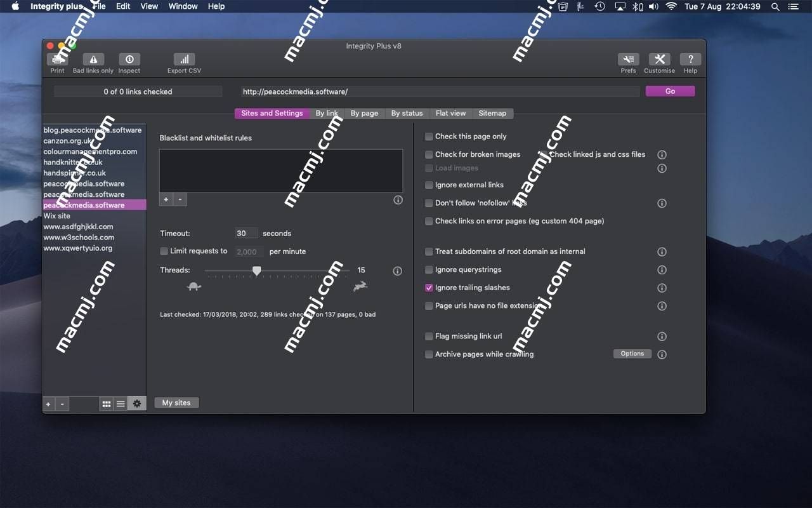Image resolution: width=812 pixels, height=508 pixels.
Task: Open Prefs from the toolbar
Action: coord(629,60)
